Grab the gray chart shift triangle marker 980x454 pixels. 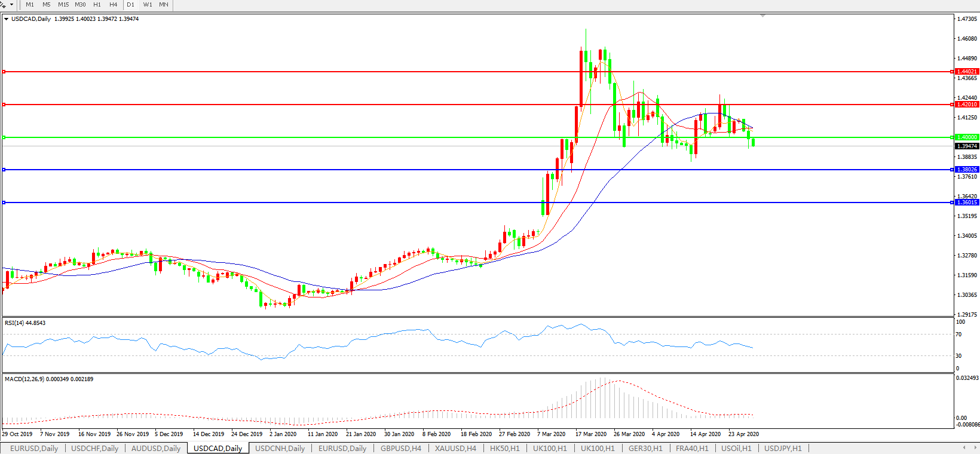(x=763, y=16)
